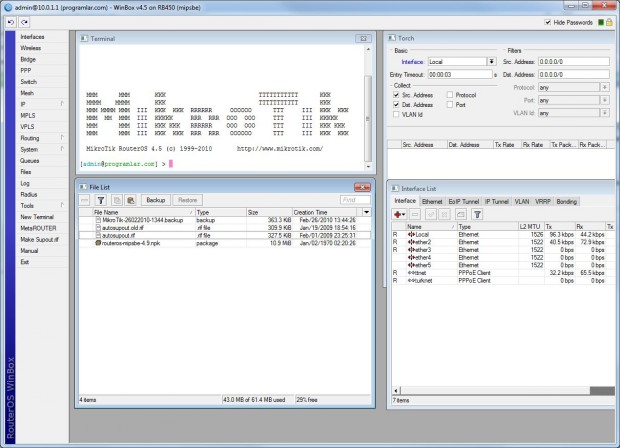Open the File List column chooser dropdown arrow
The height and width of the screenshot is (448, 620).
point(367,212)
